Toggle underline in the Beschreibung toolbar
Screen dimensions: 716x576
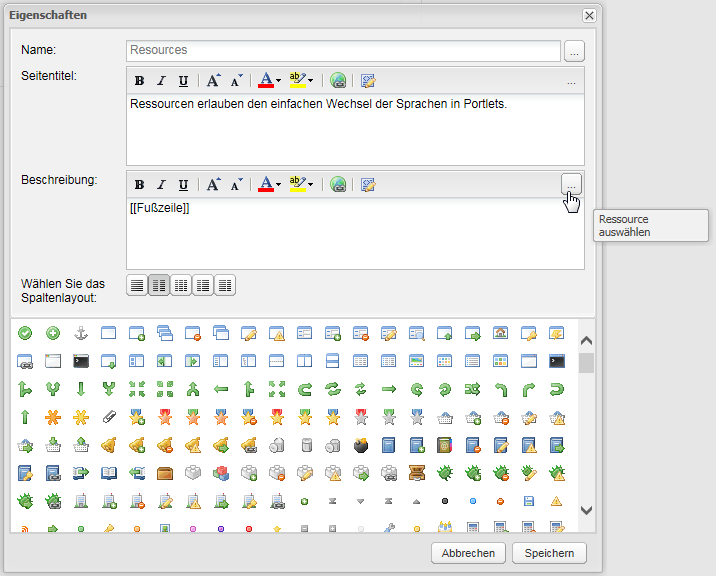(x=183, y=185)
